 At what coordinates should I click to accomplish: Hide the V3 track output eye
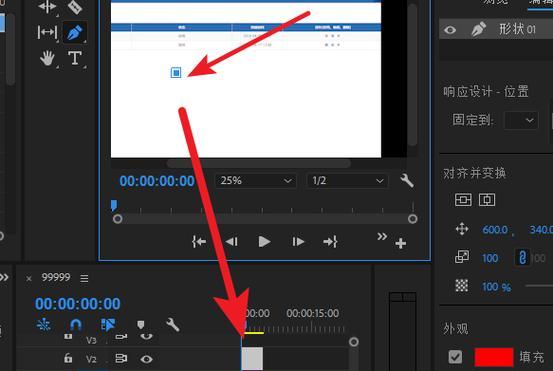[146, 336]
